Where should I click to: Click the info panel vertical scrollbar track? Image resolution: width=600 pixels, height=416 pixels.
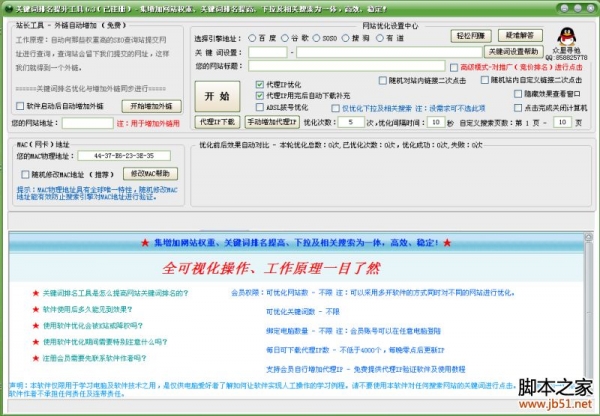[589, 310]
